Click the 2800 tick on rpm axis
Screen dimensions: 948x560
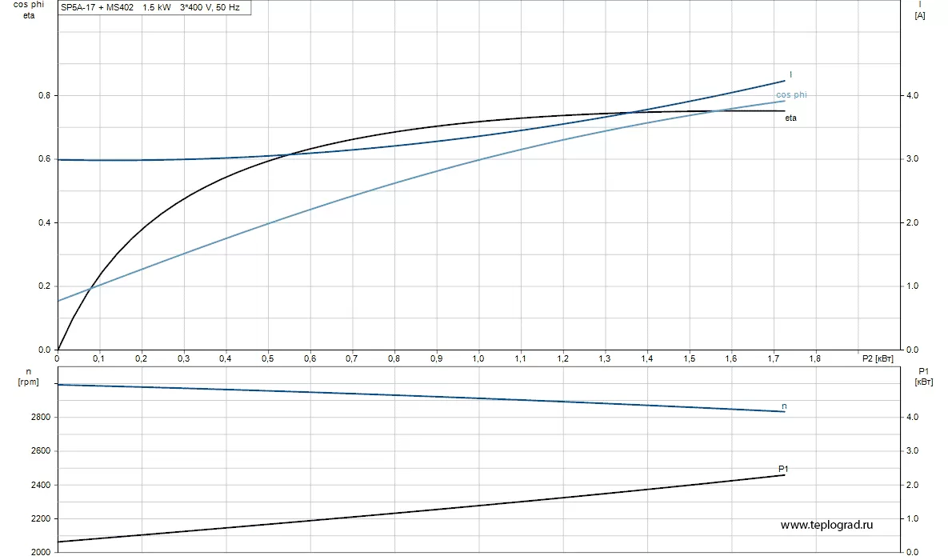41,418
